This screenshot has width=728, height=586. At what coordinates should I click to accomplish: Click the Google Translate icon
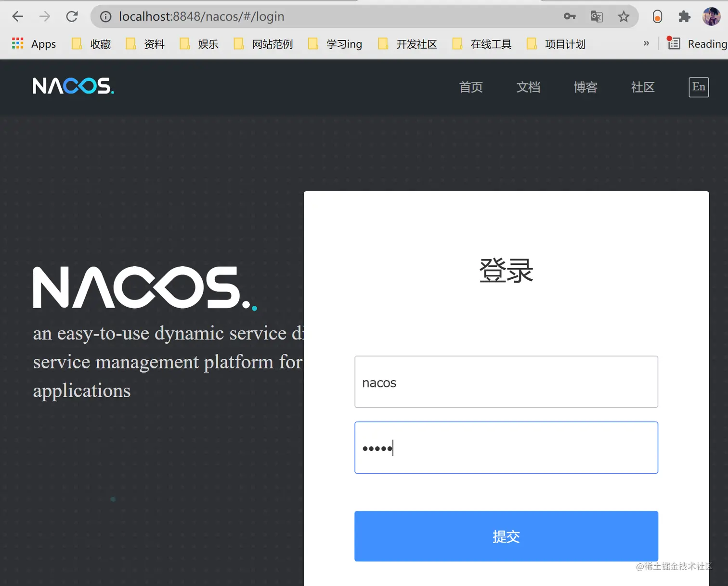pyautogui.click(x=597, y=16)
